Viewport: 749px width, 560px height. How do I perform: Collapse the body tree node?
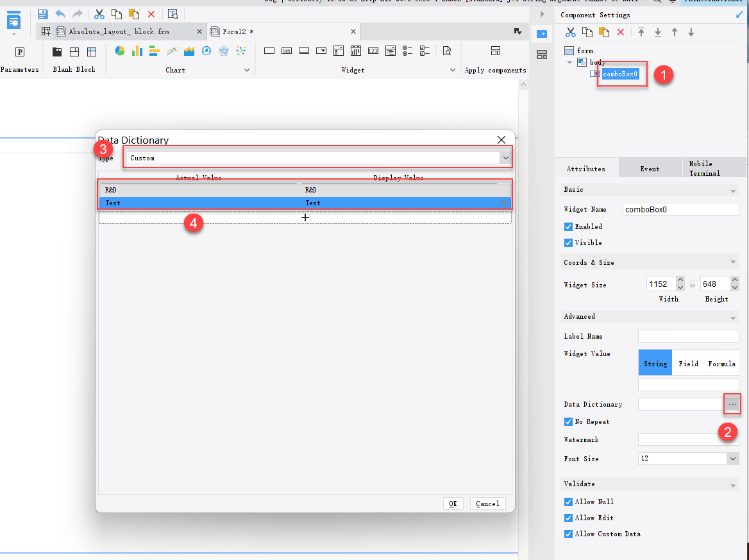[569, 63]
